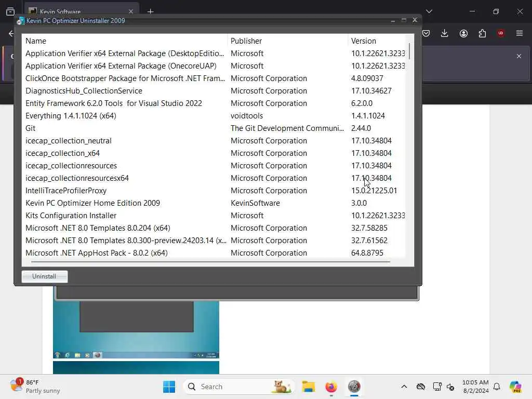Screen dimensions: 532x399
Task: Click the horizontal scrollbar of program list
Action: pos(210,262)
